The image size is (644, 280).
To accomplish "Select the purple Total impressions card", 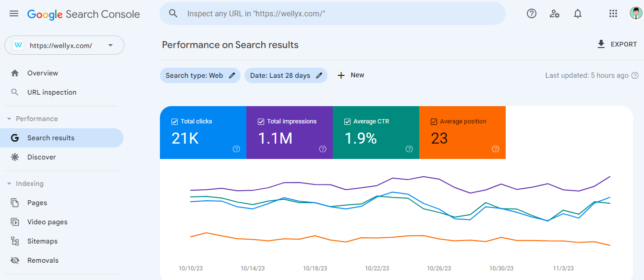I will [x=290, y=133].
